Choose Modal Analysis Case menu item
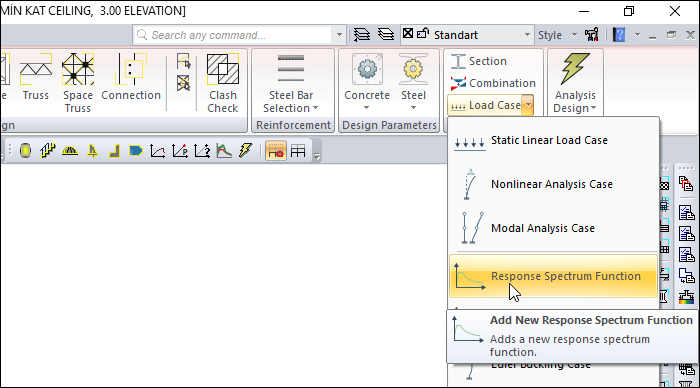Viewport: 700px width, 388px height. pos(554,228)
